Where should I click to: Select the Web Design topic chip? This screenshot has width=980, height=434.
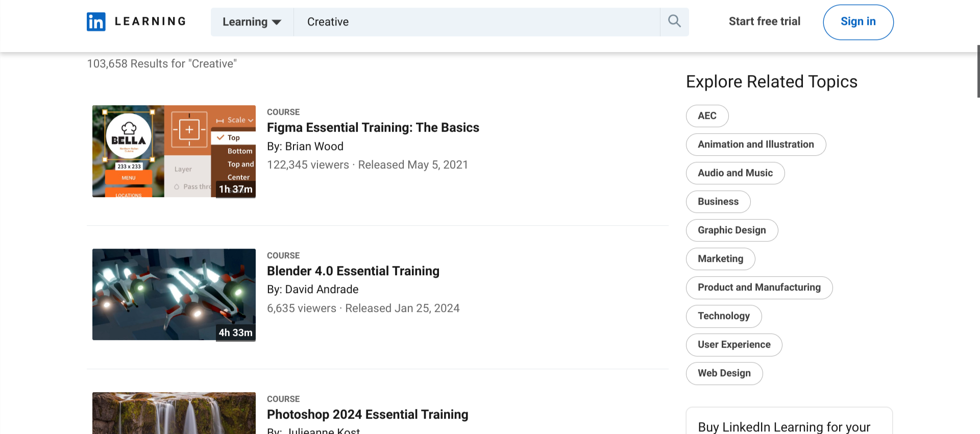pos(724,373)
